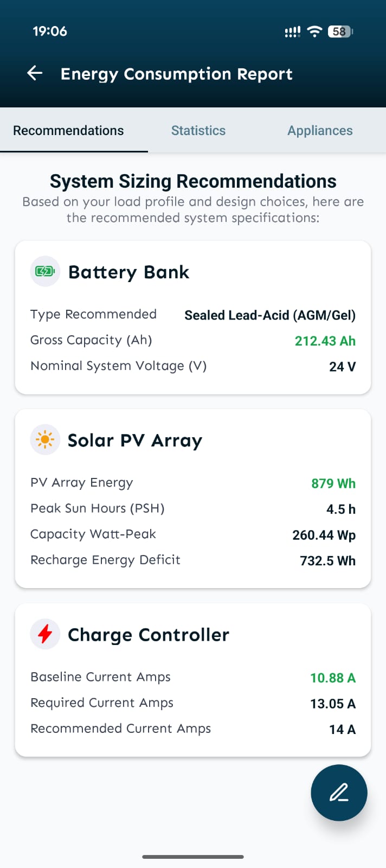
Task: Switch to the Statistics tab
Action: point(198,131)
